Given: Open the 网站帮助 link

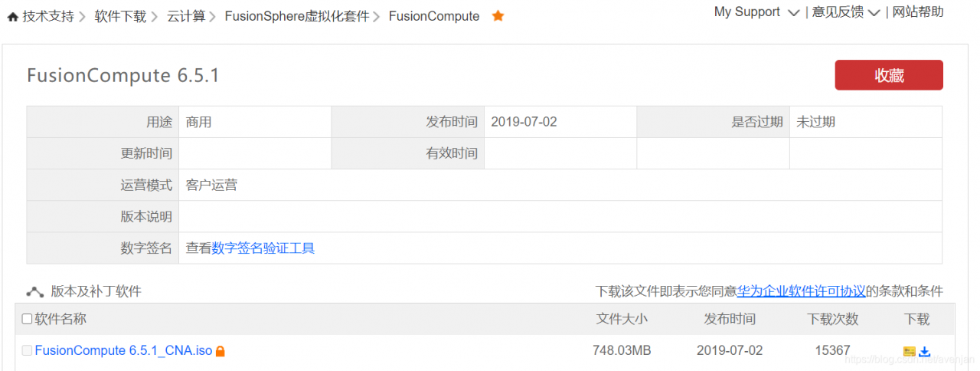Looking at the screenshot, I should [x=918, y=11].
